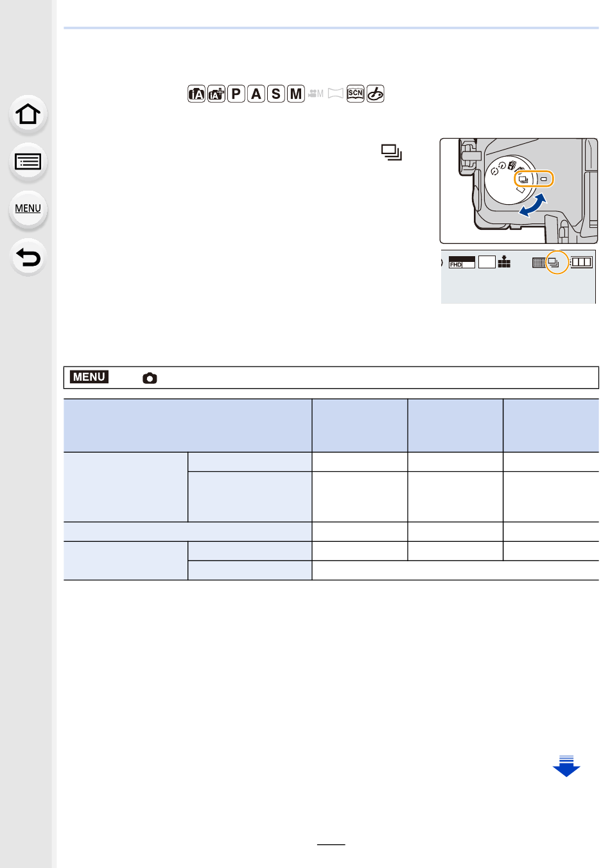
Task: Select the Intelligent Auto iA mode icon
Action: point(196,94)
